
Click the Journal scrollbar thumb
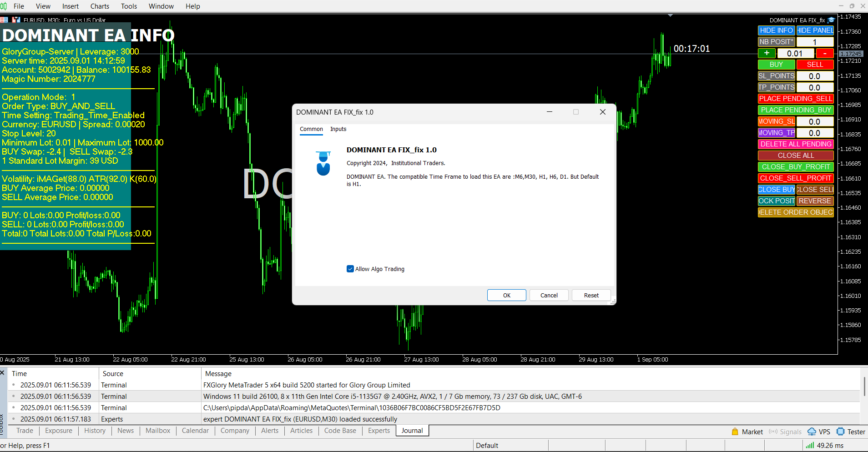click(864, 386)
